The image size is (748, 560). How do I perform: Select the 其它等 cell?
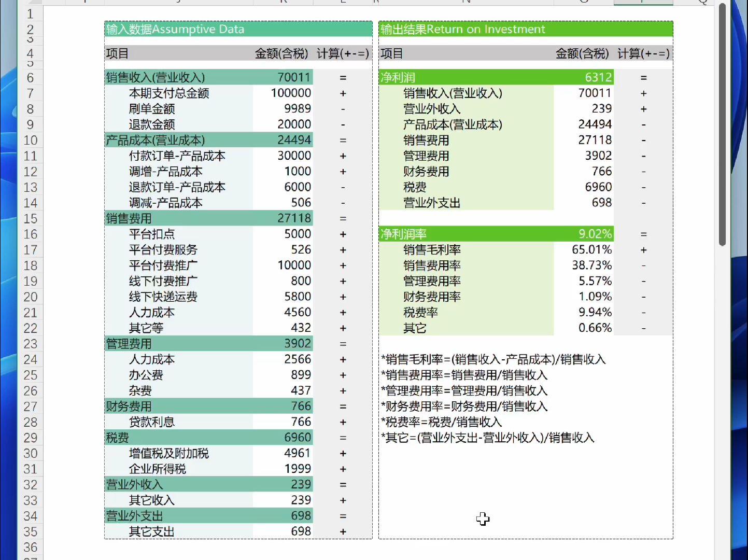tap(179, 328)
